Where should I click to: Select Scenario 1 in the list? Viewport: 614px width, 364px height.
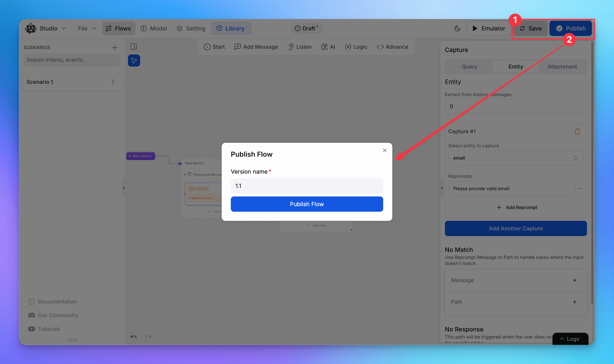[72, 82]
